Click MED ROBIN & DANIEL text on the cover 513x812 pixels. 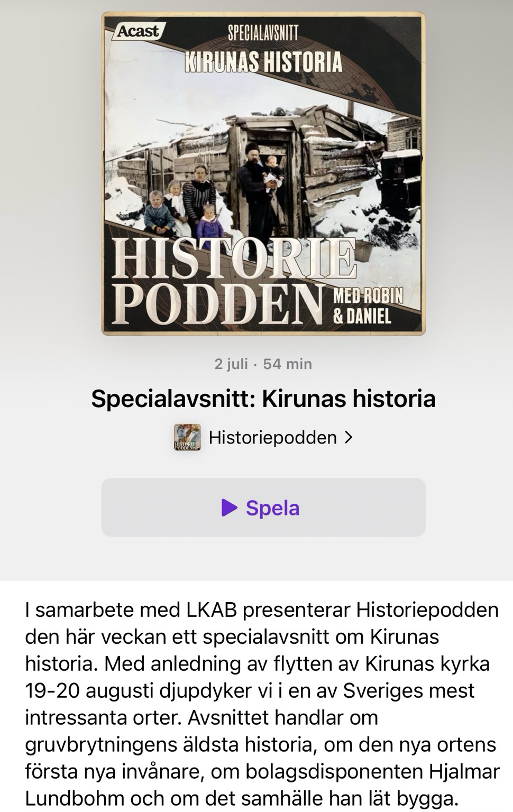[368, 306]
